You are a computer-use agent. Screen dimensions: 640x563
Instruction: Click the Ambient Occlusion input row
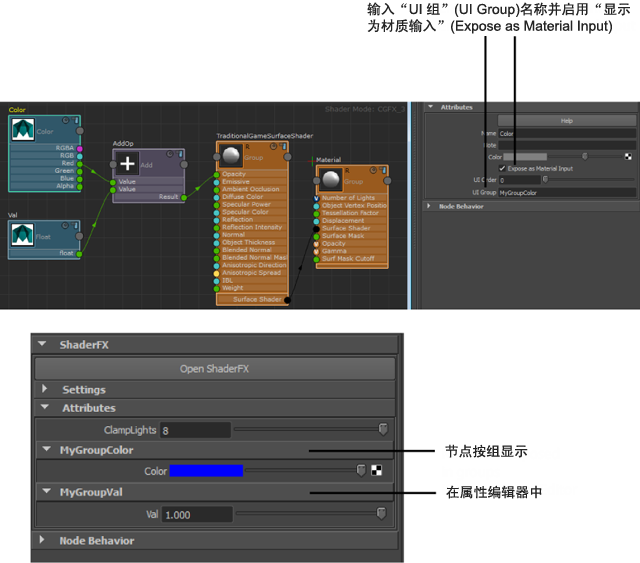(251, 189)
